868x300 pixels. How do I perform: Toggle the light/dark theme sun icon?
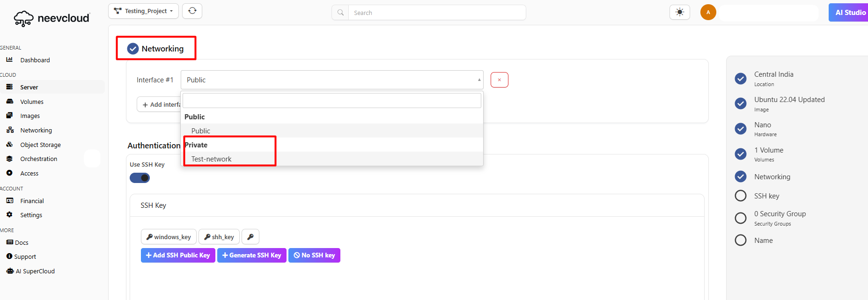(x=680, y=12)
